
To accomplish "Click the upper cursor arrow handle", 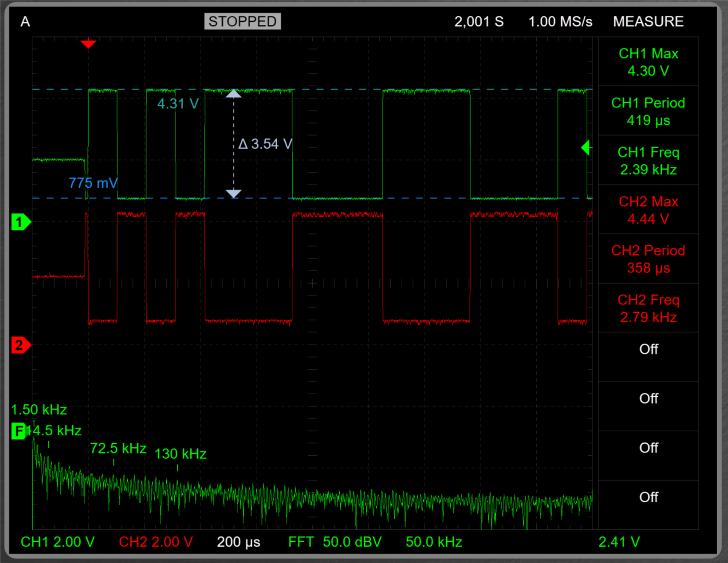I will 233,93.
